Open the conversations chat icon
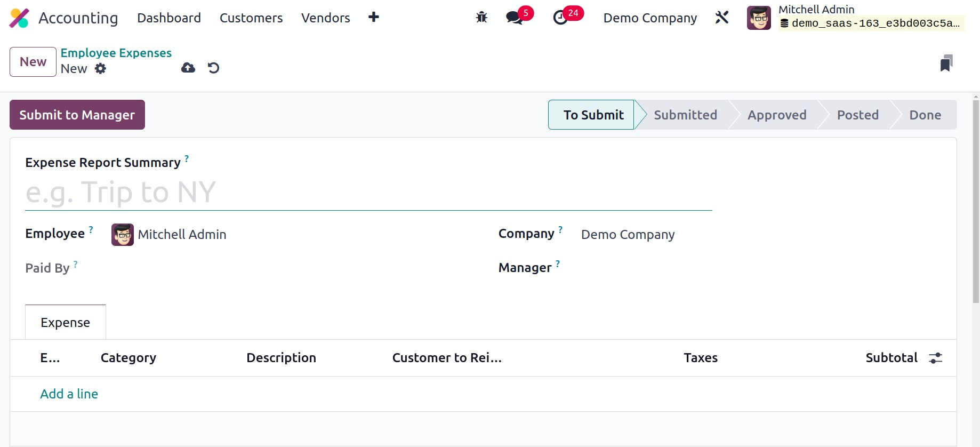 514,18
